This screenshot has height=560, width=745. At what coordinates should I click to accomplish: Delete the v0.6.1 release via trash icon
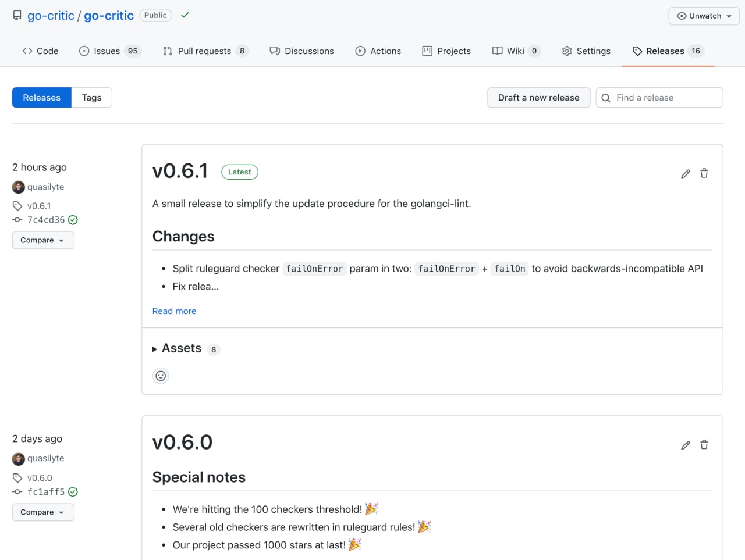coord(704,173)
